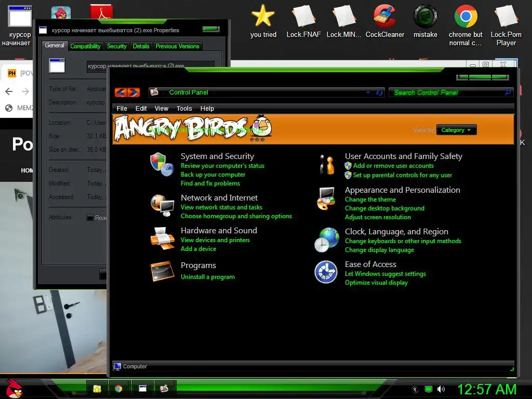Click the search magnifier in Control Panel
The width and height of the screenshot is (532, 399).
click(508, 92)
